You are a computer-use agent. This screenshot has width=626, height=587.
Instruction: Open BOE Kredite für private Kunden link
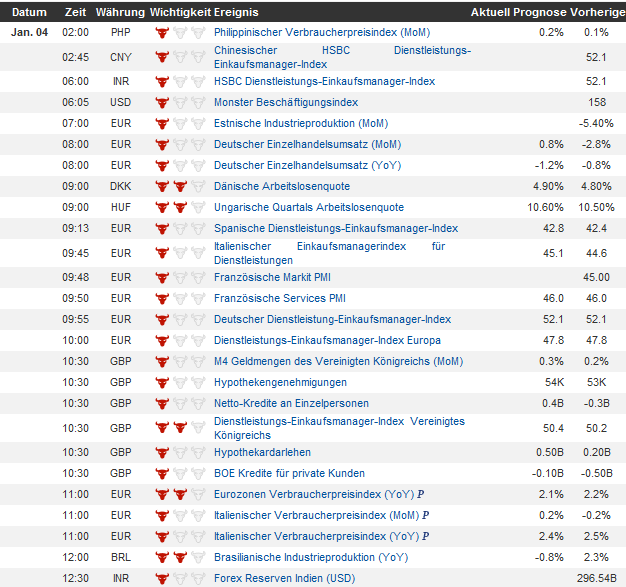(x=289, y=473)
